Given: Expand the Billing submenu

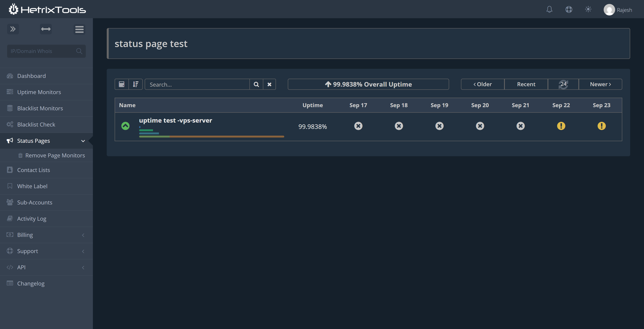Looking at the screenshot, I should coord(46,235).
